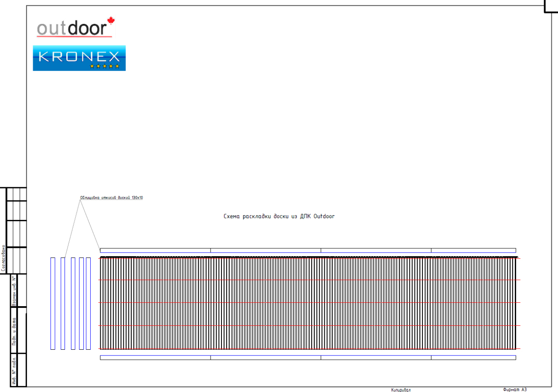Click the red maple leaf on outdoor logo
This screenshot has height=392, width=558.
[111, 20]
